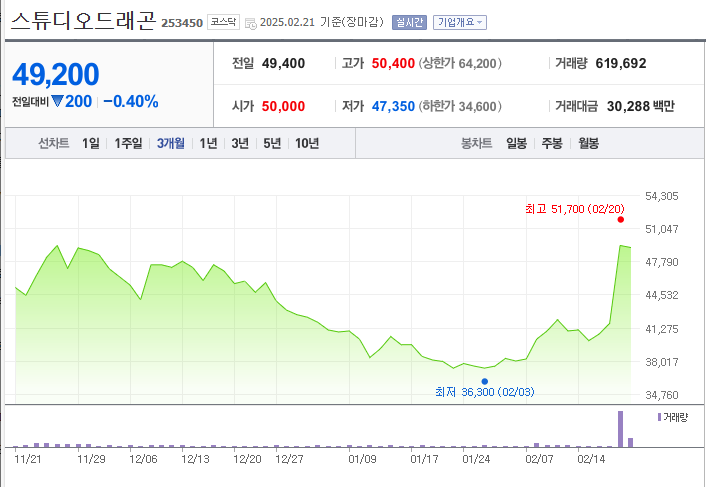Screen dimensions: 706x487
Task: Select the 1년 line chart tab
Action: tap(208, 144)
